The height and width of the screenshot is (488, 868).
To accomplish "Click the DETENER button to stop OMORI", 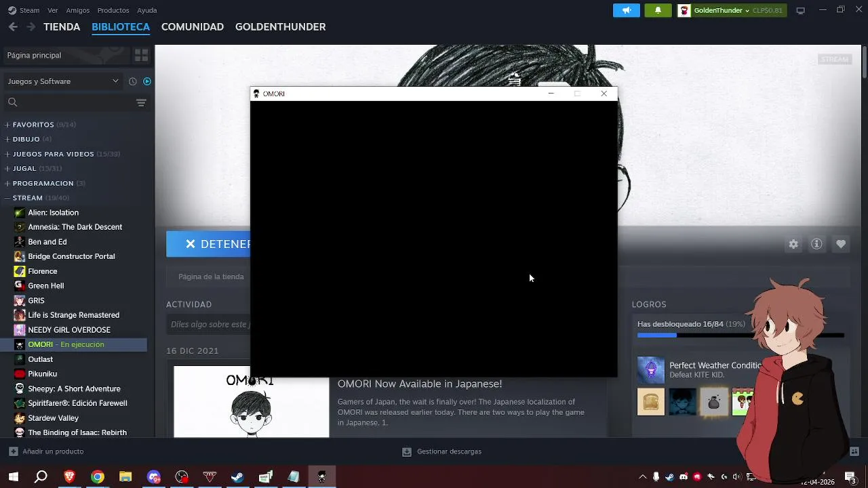I will pos(208,244).
